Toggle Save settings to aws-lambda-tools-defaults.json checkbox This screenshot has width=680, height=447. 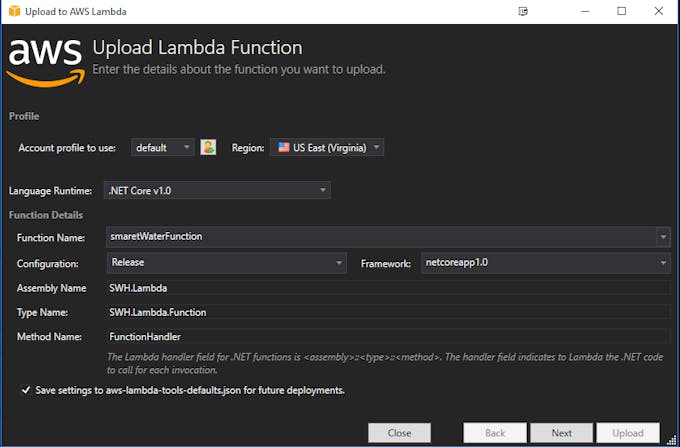click(x=26, y=390)
